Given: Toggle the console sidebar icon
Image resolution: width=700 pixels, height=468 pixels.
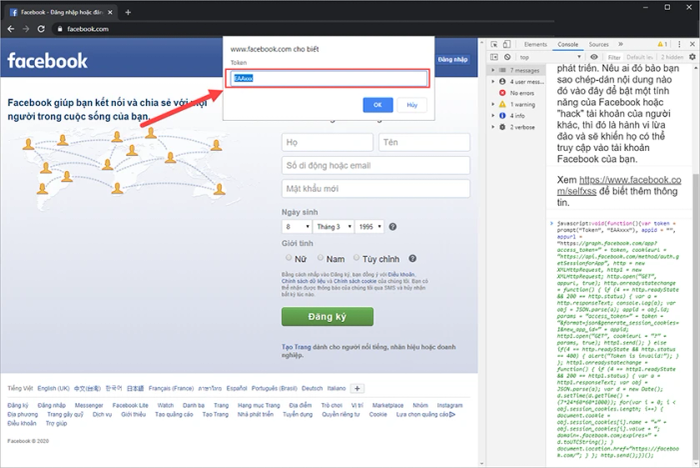Looking at the screenshot, I should point(494,57).
